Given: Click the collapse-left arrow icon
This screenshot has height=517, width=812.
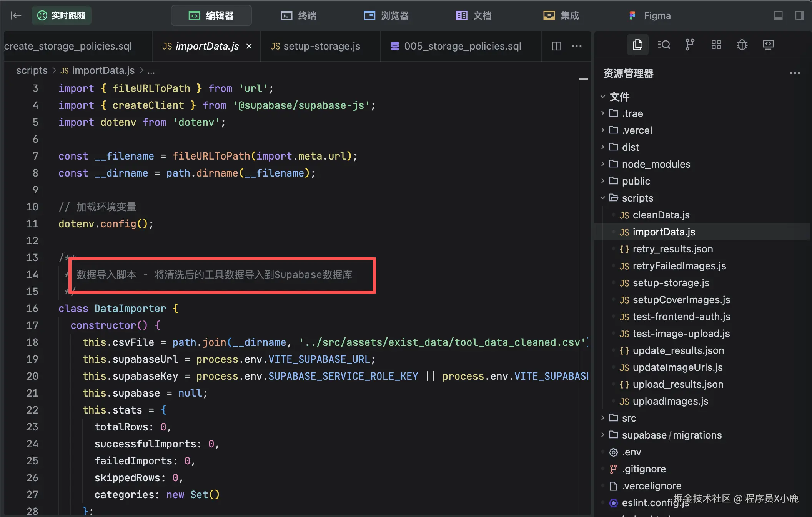Looking at the screenshot, I should [x=16, y=15].
